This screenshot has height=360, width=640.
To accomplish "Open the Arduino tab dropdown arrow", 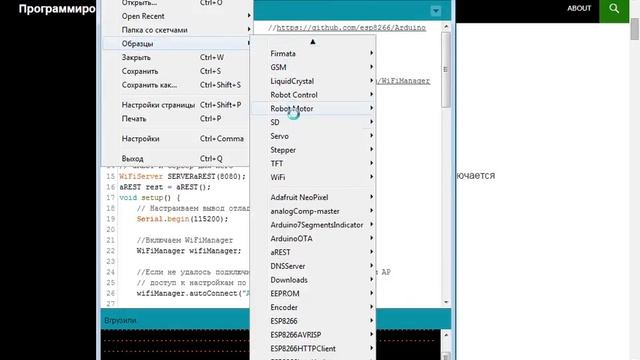I will click(x=436, y=11).
